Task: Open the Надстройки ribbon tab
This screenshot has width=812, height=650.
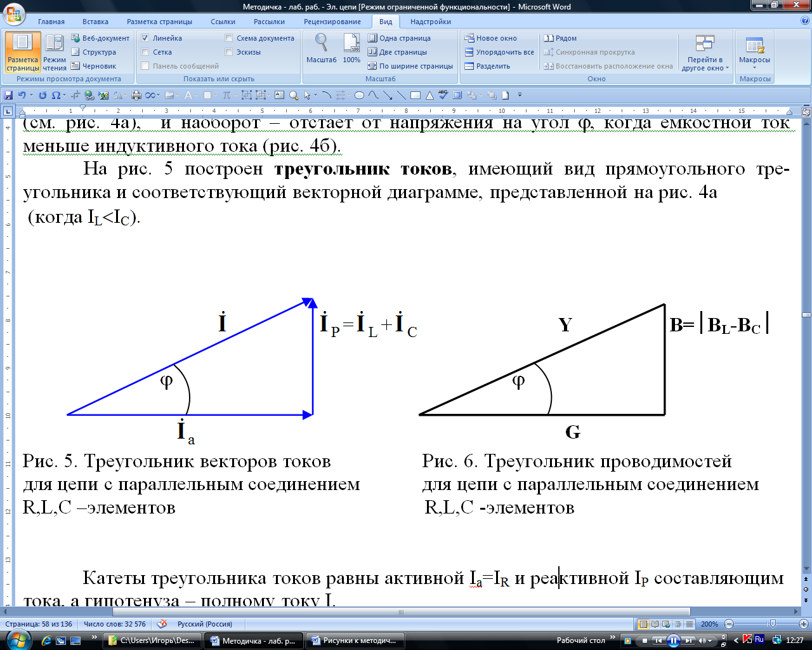Action: (431, 22)
